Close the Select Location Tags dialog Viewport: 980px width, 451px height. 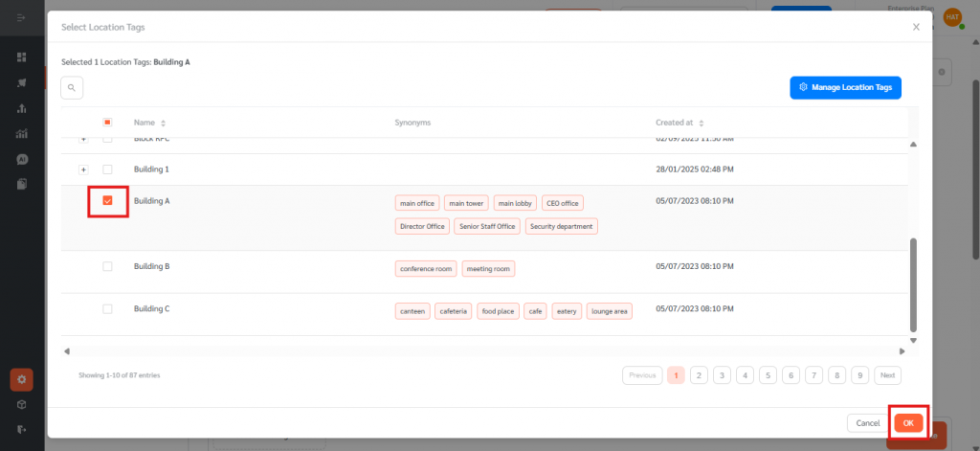pos(916,28)
